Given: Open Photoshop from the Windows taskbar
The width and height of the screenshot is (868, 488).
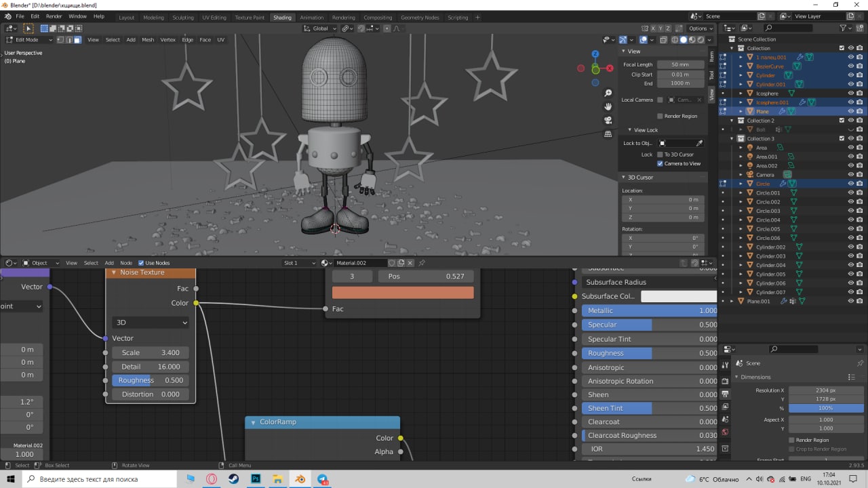Looking at the screenshot, I should 257,479.
